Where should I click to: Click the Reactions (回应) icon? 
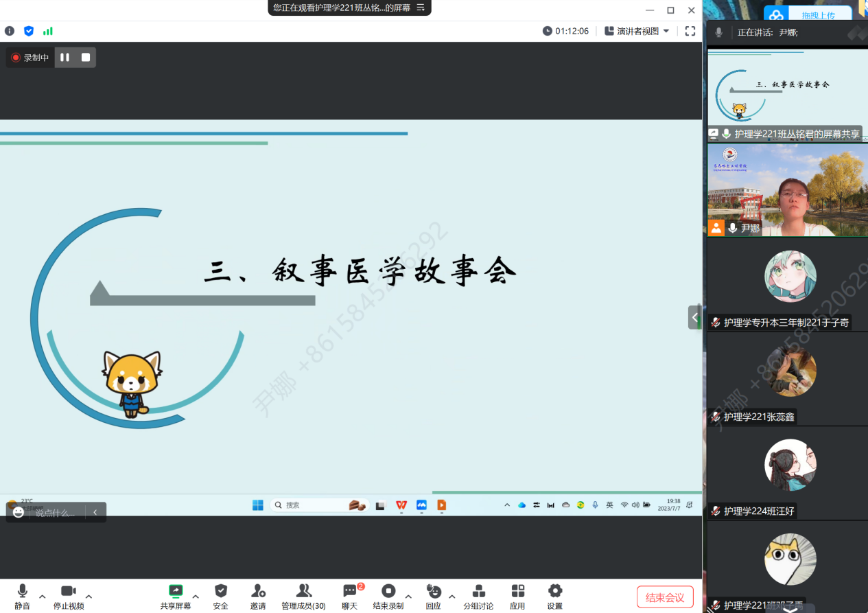click(433, 592)
